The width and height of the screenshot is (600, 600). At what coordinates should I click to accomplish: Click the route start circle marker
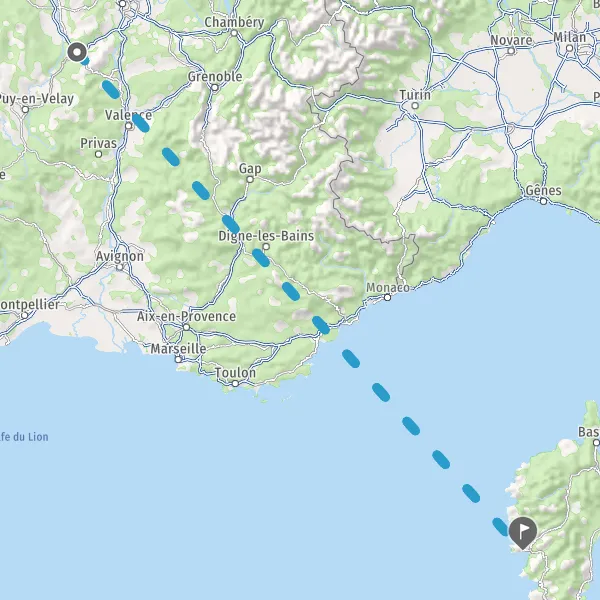pyautogui.click(x=77, y=52)
